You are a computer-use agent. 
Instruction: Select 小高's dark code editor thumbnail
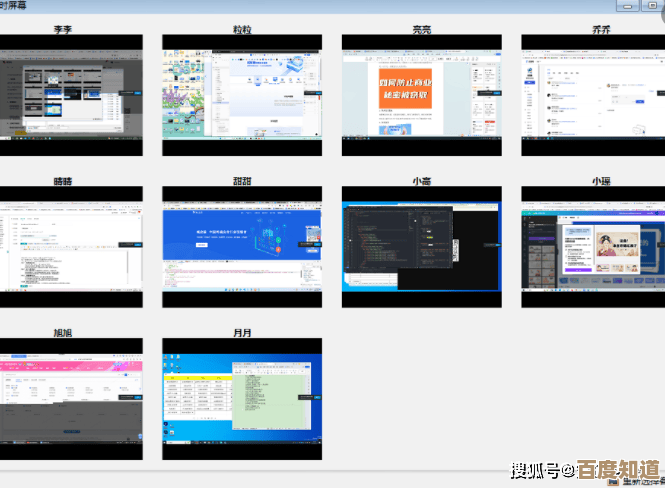[x=421, y=246]
